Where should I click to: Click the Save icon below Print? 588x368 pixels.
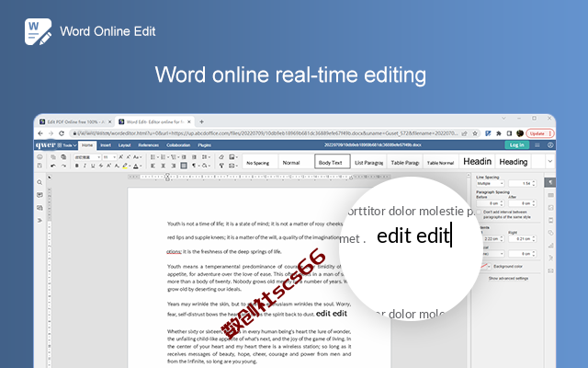tap(40, 166)
